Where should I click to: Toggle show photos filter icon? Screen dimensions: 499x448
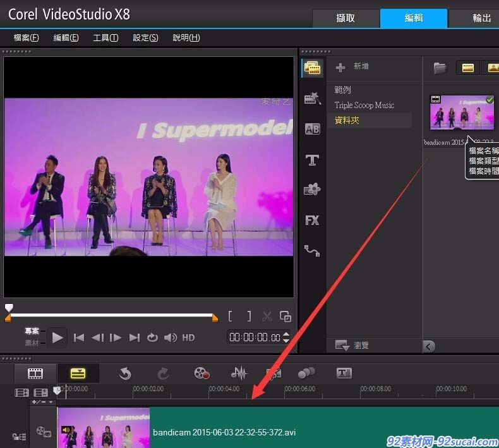(491, 68)
